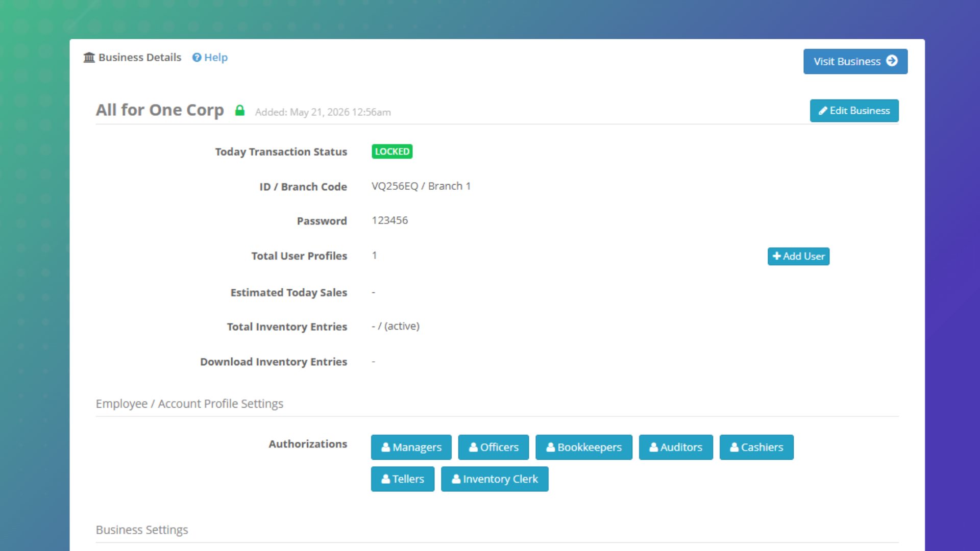Click the Estimated Today Sales label
The width and height of the screenshot is (980, 551).
[x=289, y=292]
